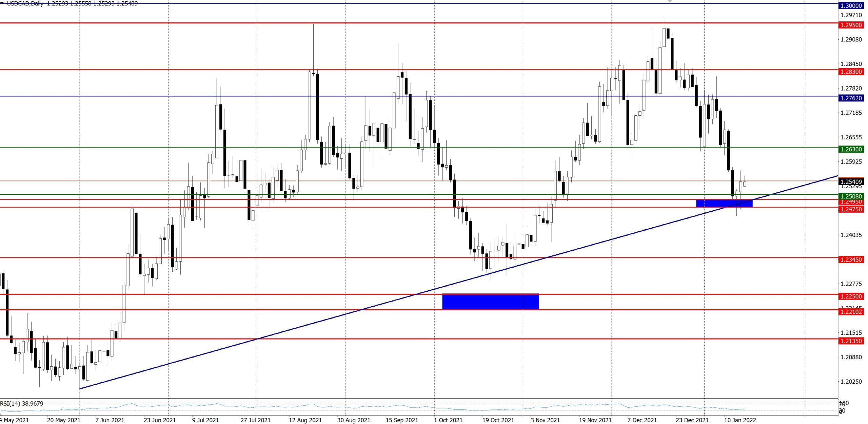The height and width of the screenshot is (424, 868).
Task: Click the 19 Nov 2021 date label
Action: 595,420
